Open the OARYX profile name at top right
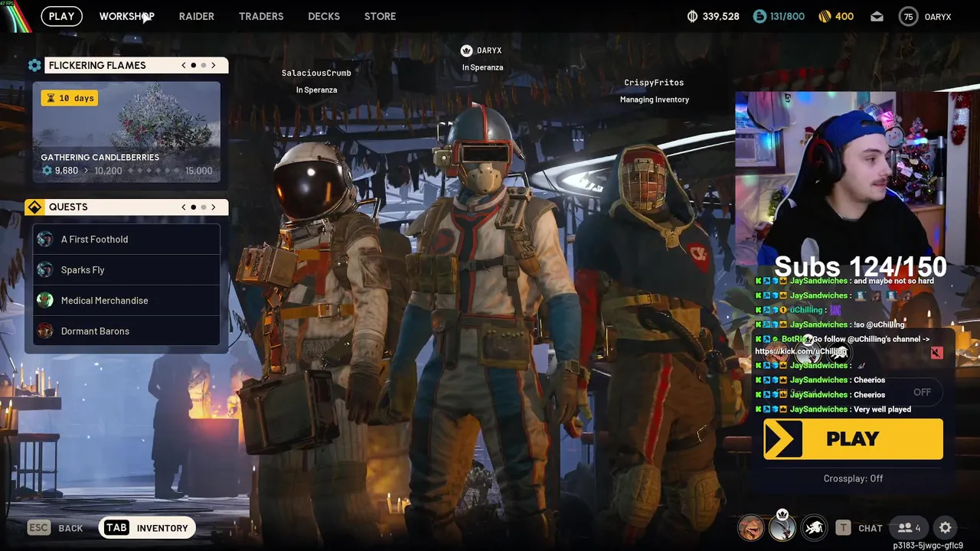This screenshot has height=551, width=980. point(938,16)
